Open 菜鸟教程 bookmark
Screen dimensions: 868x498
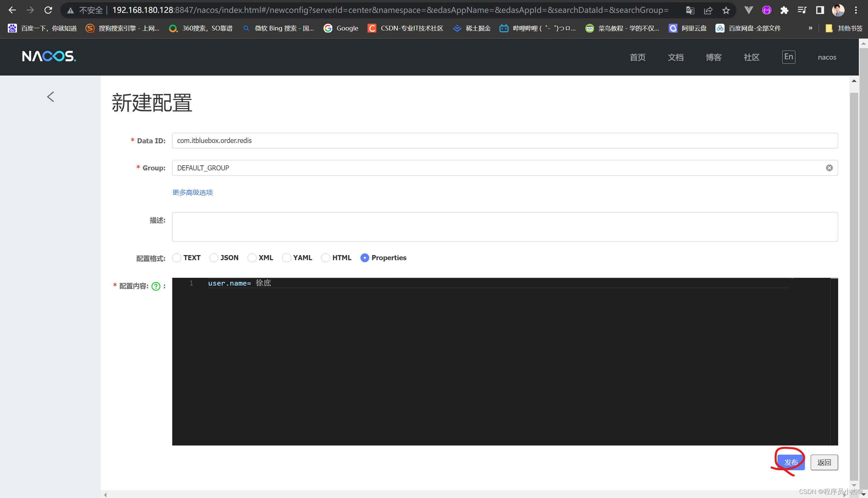pyautogui.click(x=622, y=28)
